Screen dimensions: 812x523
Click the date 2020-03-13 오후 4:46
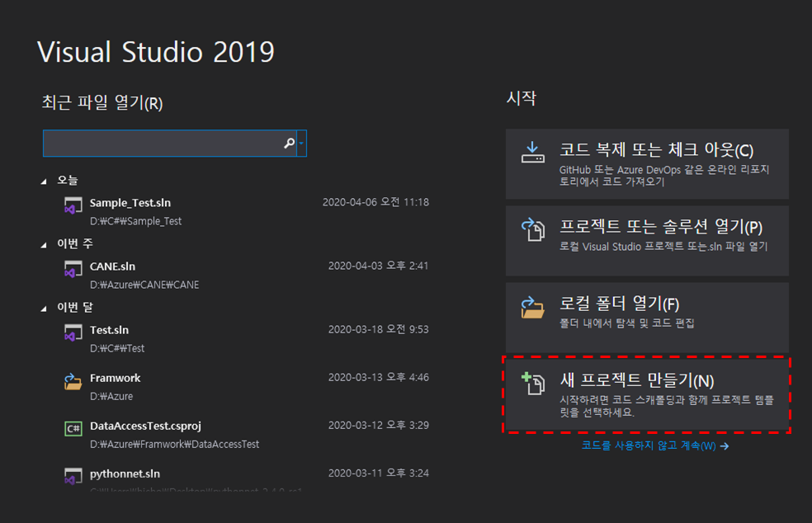379,377
